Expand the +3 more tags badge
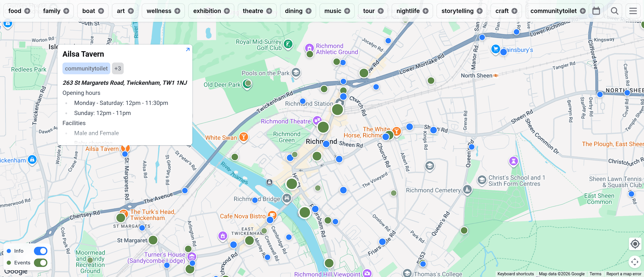 coord(118,68)
